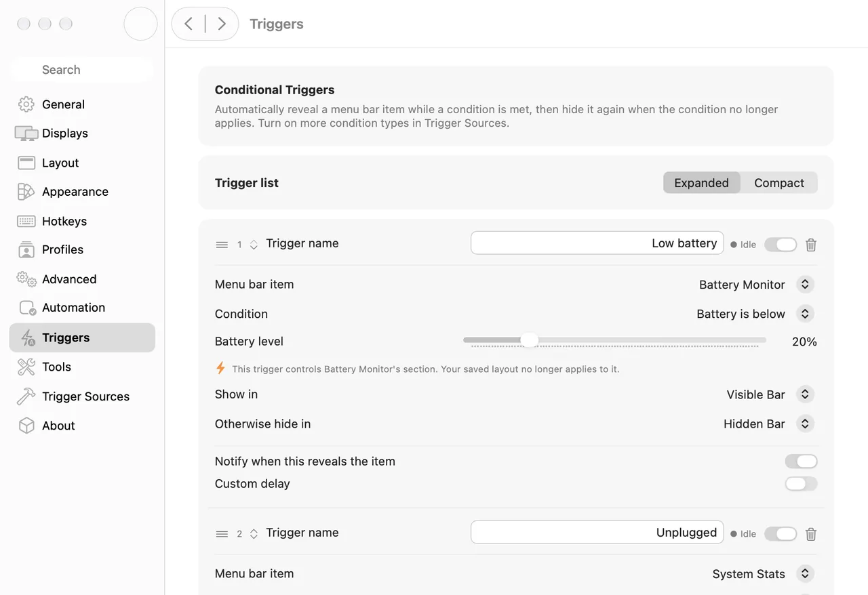The image size is (868, 595).
Task: Click the Hotkeys keyboard icon
Action: (x=26, y=221)
